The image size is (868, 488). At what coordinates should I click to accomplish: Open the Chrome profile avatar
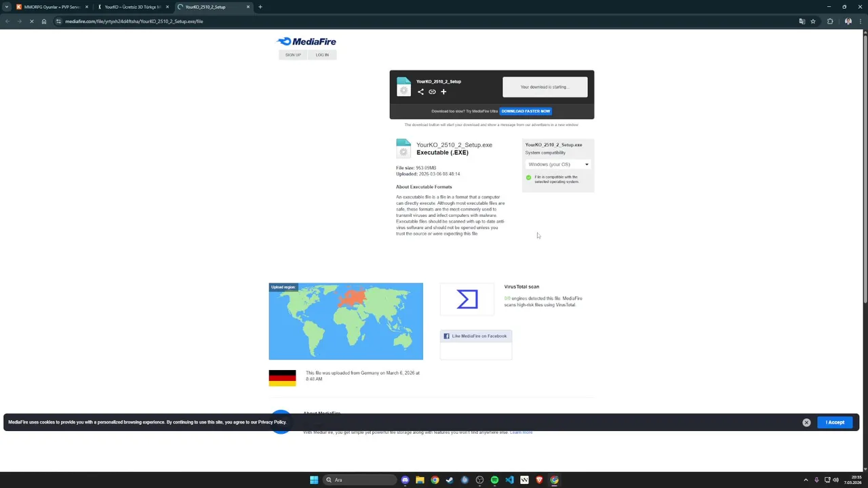pyautogui.click(x=848, y=21)
